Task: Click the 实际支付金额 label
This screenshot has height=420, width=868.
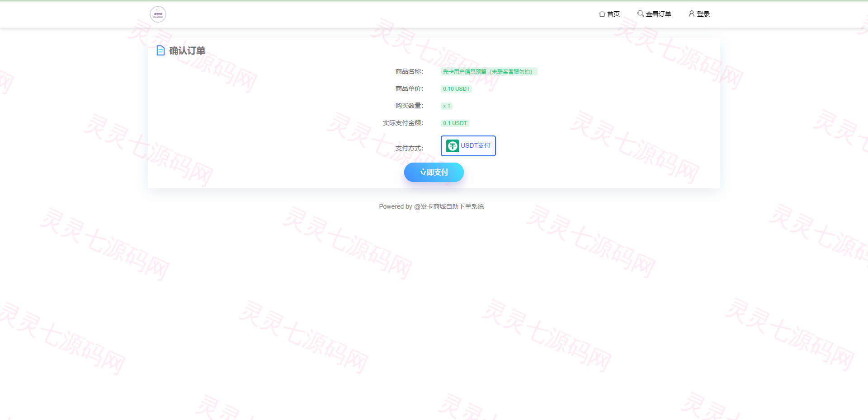Action: (x=403, y=123)
